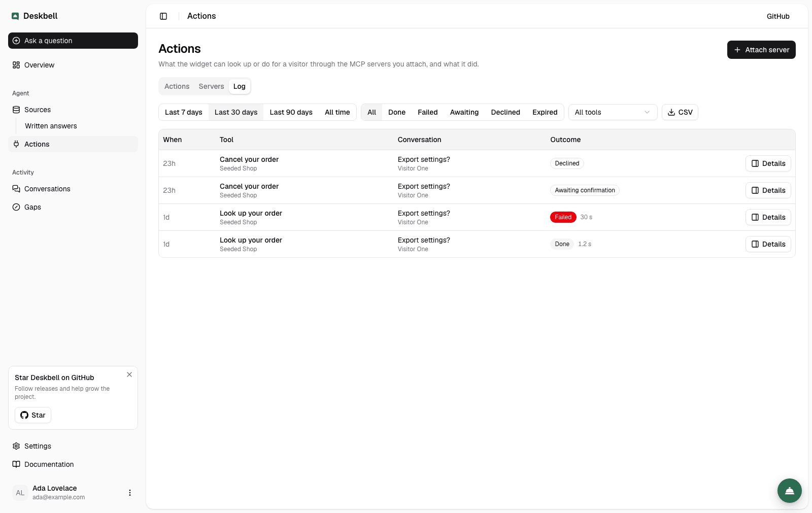The width and height of the screenshot is (812, 513).
Task: Open Settings in the sidebar
Action: pyautogui.click(x=73, y=446)
